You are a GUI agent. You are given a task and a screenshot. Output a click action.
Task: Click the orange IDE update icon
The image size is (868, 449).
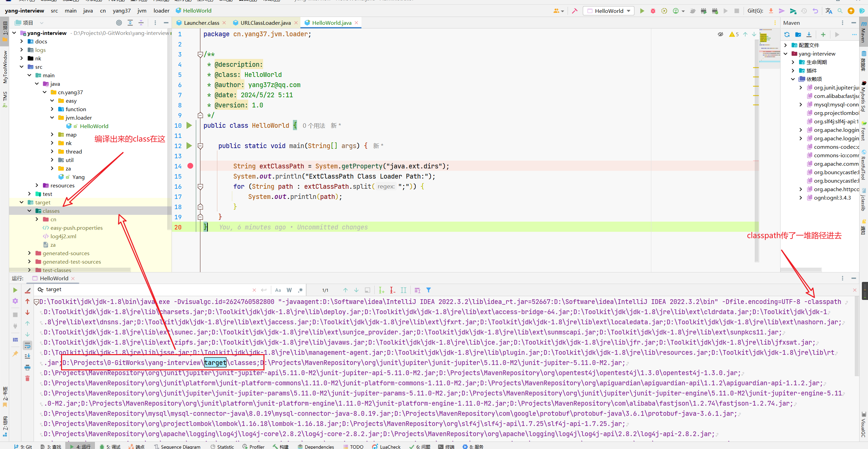pos(851,11)
